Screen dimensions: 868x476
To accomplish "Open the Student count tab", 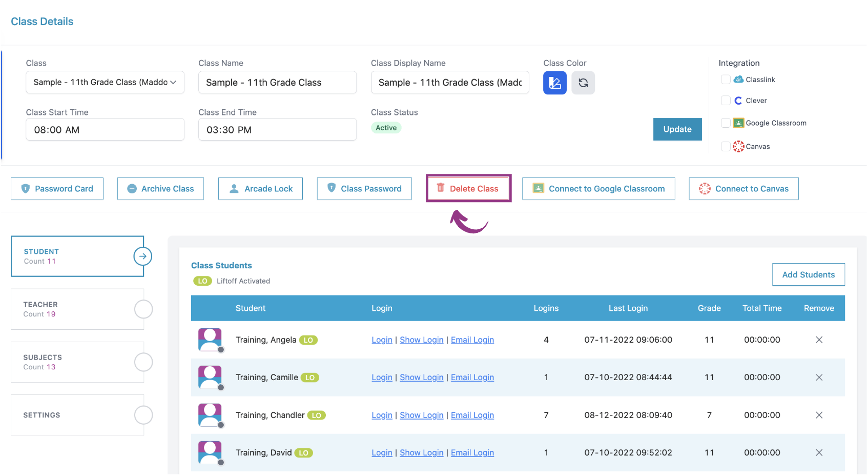I will [77, 256].
